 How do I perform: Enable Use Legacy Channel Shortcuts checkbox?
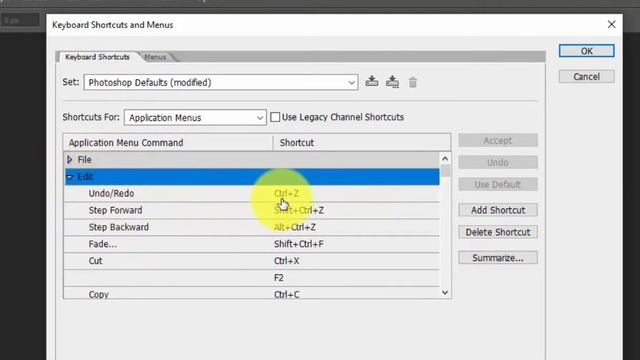pos(275,117)
